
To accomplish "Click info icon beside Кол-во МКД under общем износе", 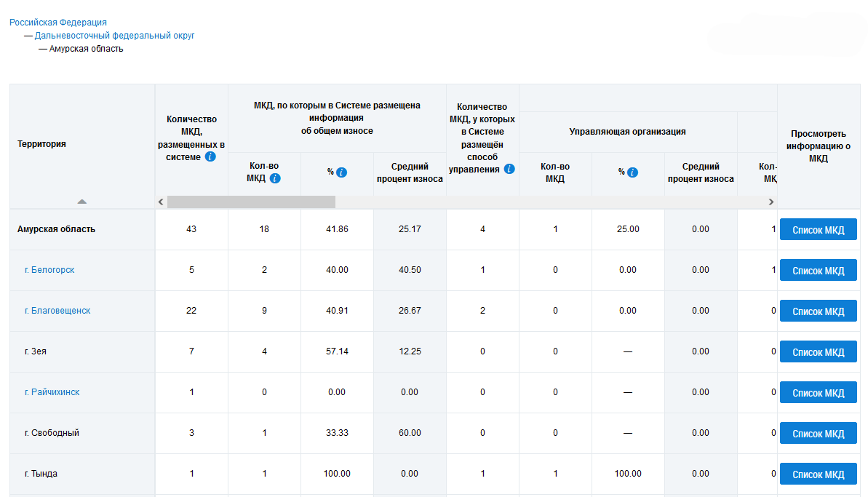I will point(275,178).
